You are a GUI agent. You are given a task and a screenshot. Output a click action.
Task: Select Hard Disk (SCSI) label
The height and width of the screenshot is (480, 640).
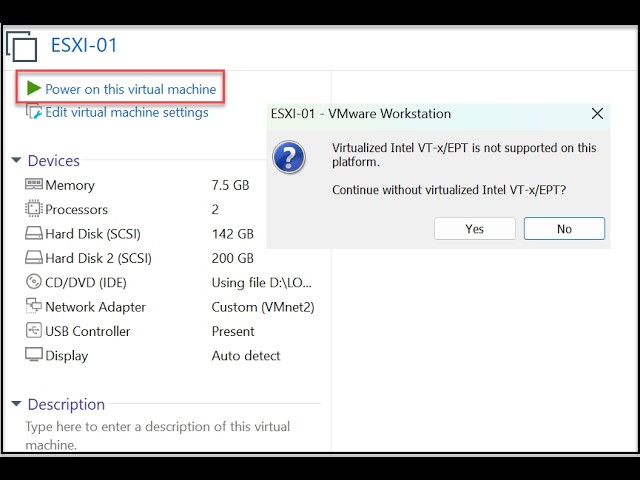(x=93, y=234)
